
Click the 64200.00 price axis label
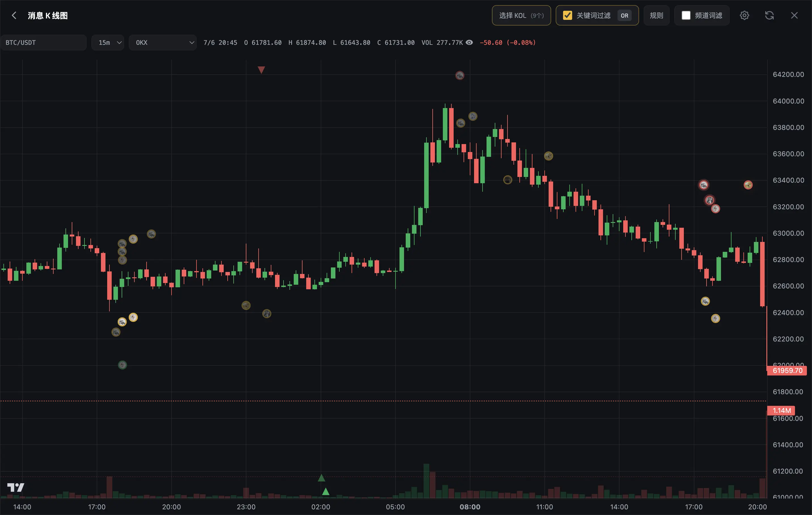pyautogui.click(x=788, y=75)
